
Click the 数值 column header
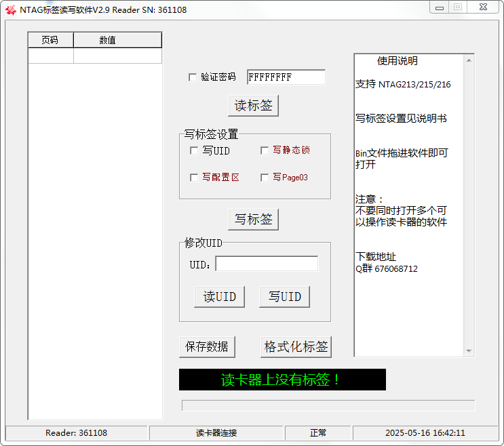(x=117, y=40)
